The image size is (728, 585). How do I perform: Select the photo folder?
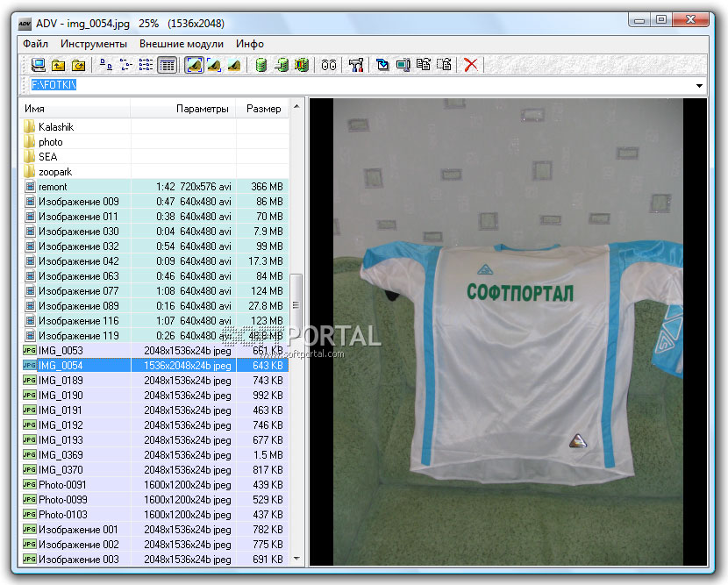[x=154, y=141]
